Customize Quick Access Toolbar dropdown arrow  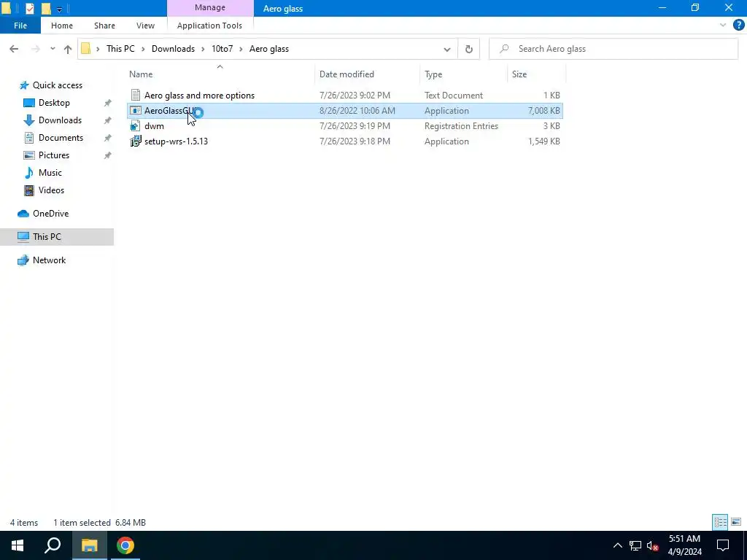[x=59, y=9]
